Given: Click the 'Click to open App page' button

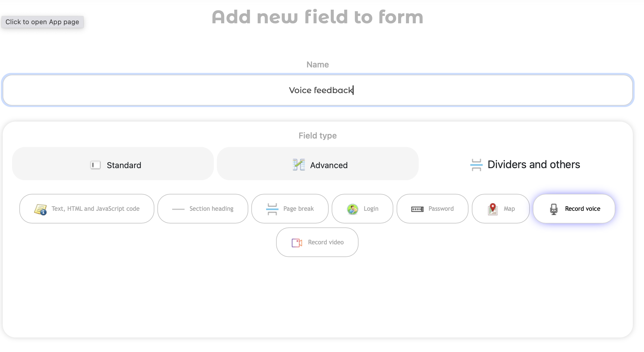Looking at the screenshot, I should click(x=42, y=22).
